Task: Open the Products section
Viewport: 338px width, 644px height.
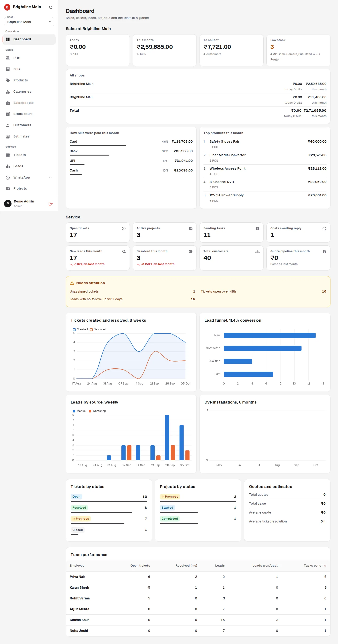Action: tap(29, 80)
